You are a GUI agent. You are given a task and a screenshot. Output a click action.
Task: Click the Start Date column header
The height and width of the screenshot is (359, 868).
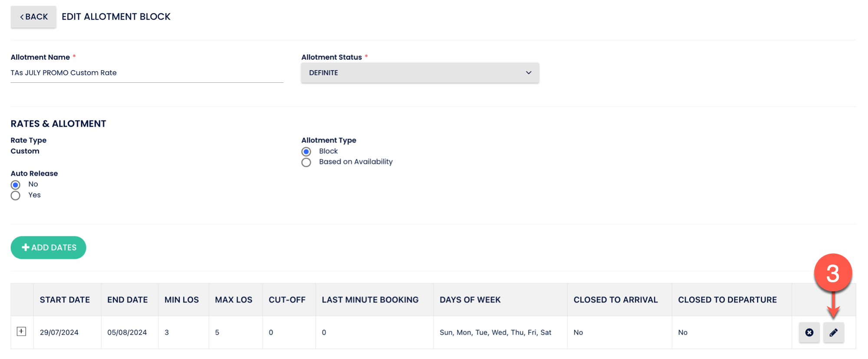point(65,300)
